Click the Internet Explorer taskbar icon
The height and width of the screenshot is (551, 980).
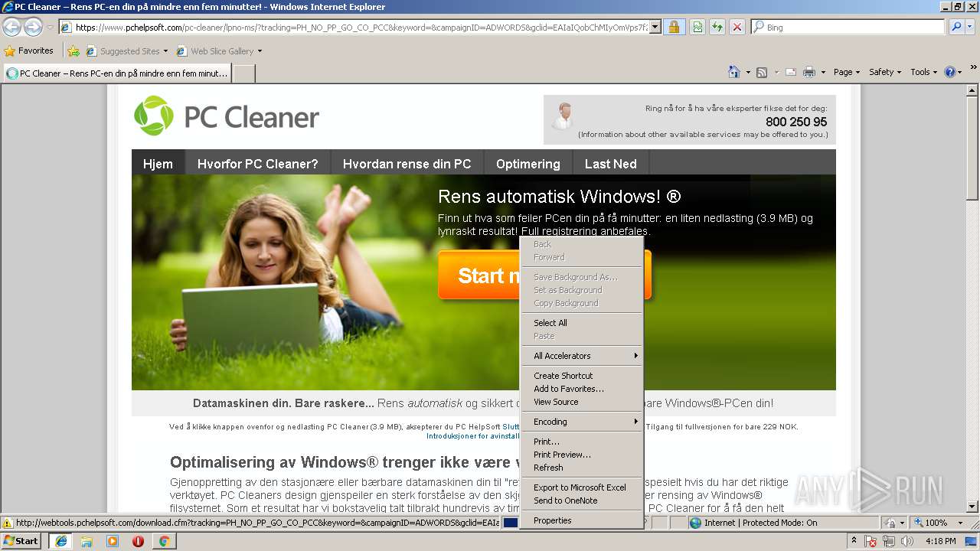[61, 541]
